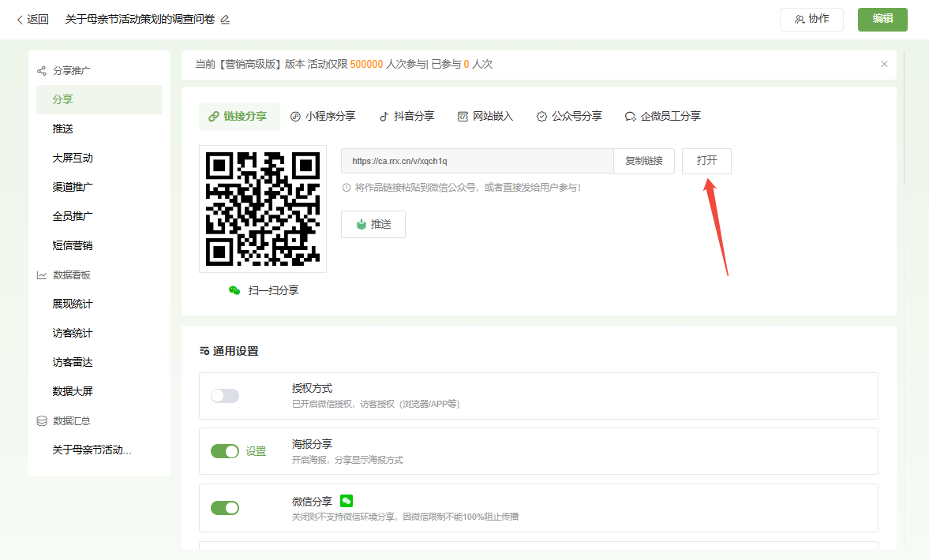Click the share URL input field
The image size is (929, 560).
478,161
